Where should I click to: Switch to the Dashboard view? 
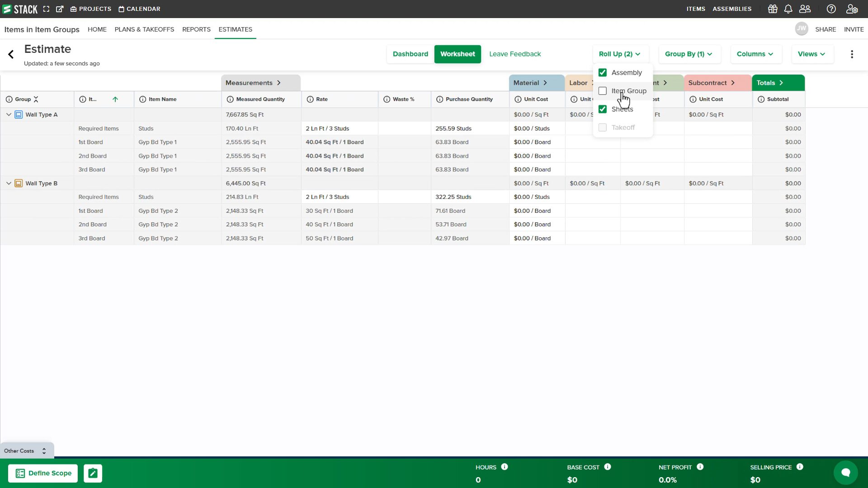point(410,54)
